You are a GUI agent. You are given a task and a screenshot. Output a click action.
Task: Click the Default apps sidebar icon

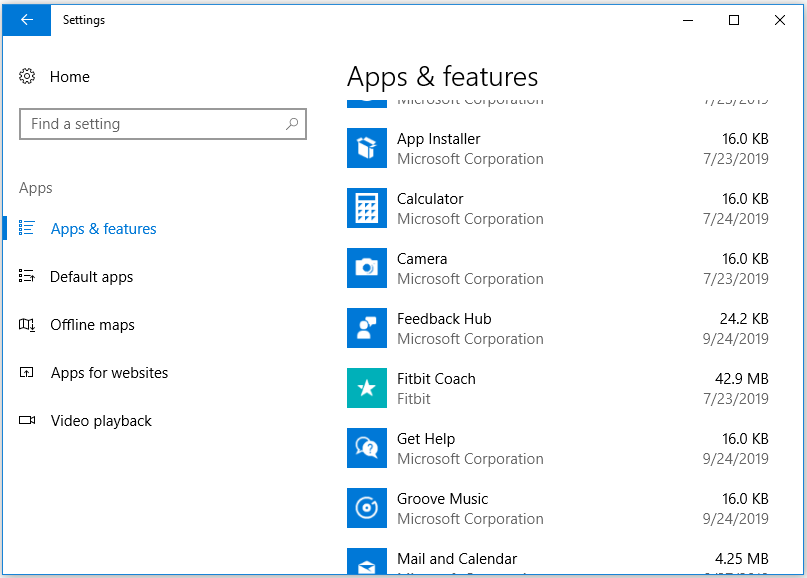26,276
